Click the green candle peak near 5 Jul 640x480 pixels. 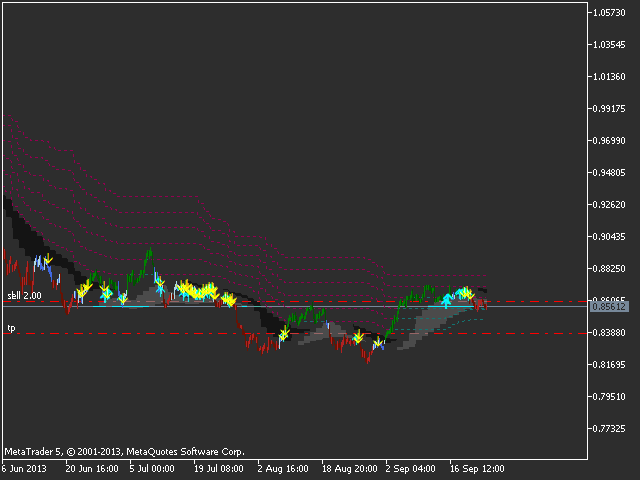(x=149, y=253)
